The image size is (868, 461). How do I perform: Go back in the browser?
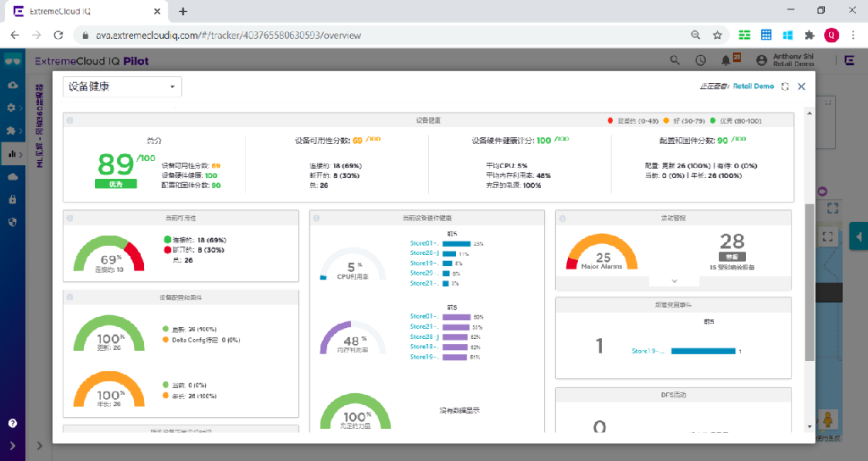(15, 35)
